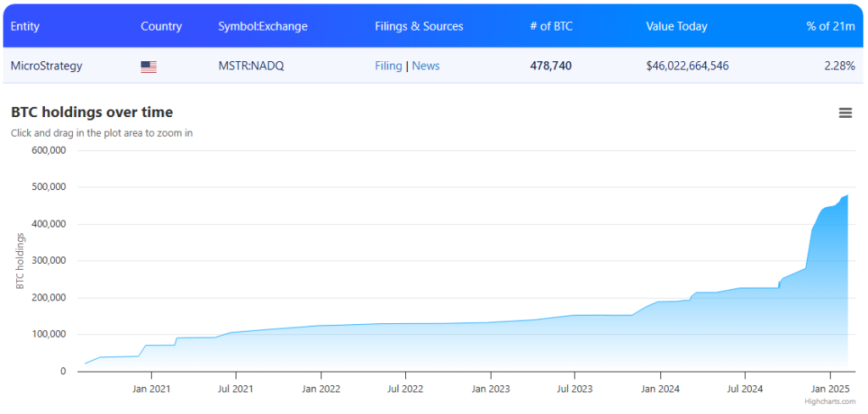
Task: Click the Entity column header
Action: (x=25, y=26)
